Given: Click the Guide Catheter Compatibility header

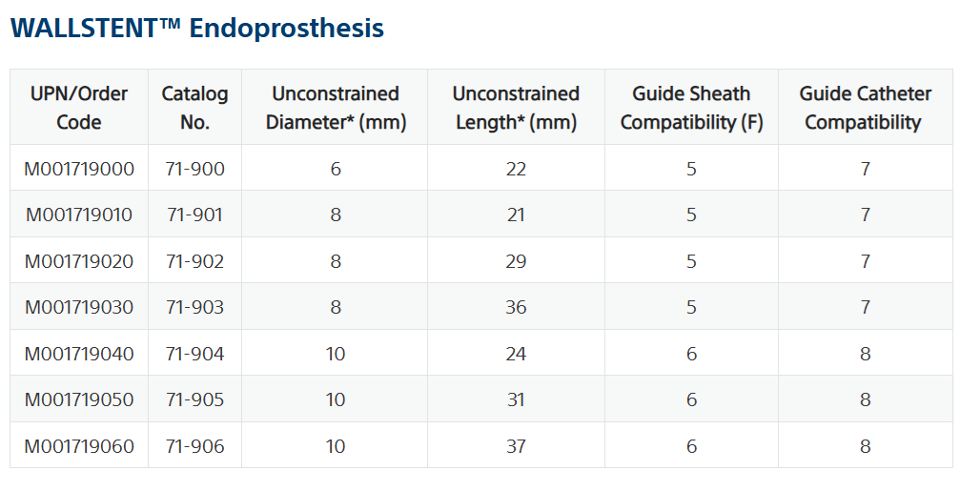Looking at the screenshot, I should pyautogui.click(x=865, y=108).
